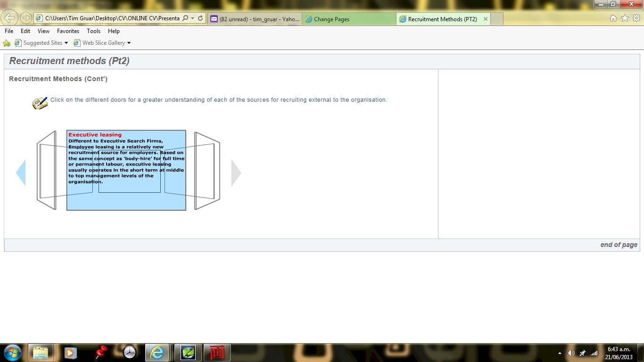Click the browser Back arrow button
This screenshot has height=362, width=644.
pos(9,18)
